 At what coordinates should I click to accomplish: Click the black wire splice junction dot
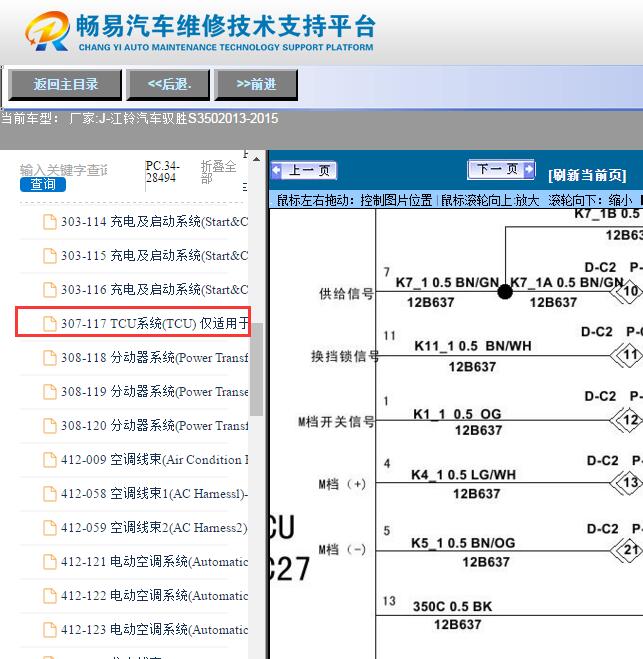pos(505,292)
